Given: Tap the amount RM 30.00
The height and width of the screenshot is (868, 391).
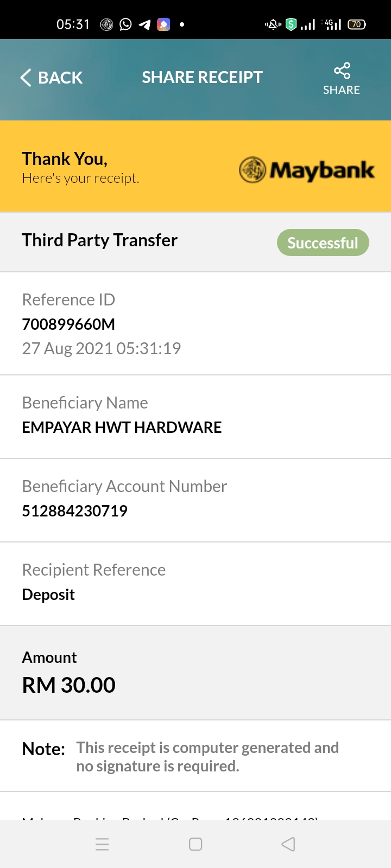Looking at the screenshot, I should 69,685.
